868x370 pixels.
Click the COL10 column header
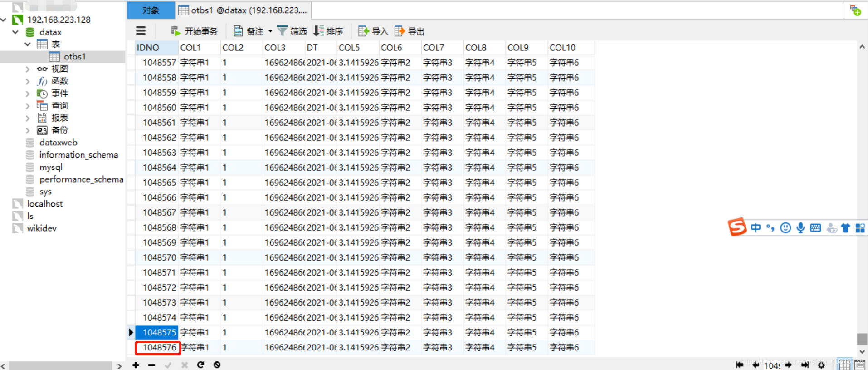(x=571, y=48)
